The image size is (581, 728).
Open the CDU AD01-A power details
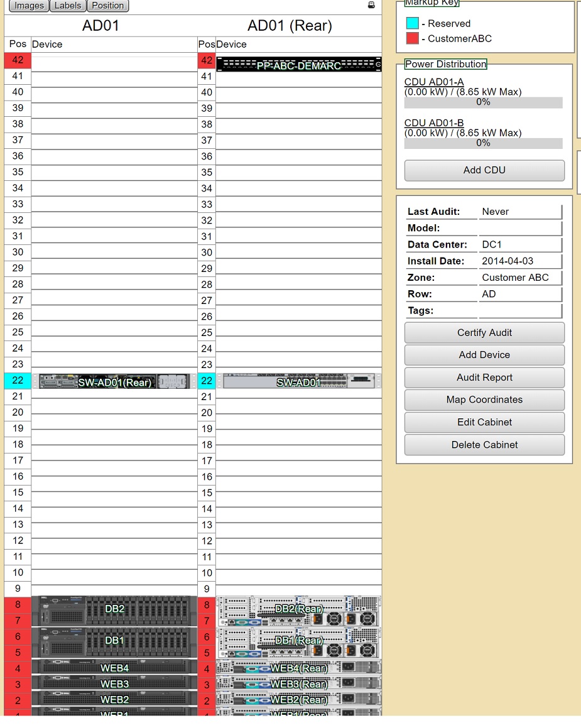(434, 82)
